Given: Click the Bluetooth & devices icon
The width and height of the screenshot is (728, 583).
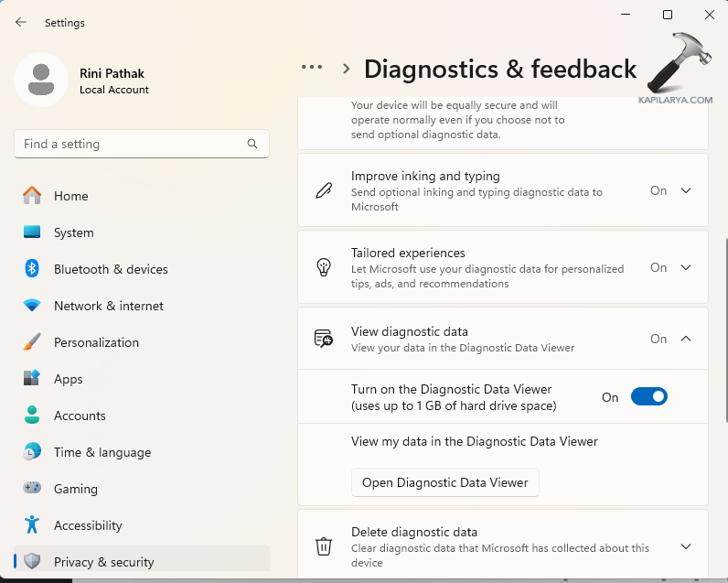Looking at the screenshot, I should pos(32,269).
